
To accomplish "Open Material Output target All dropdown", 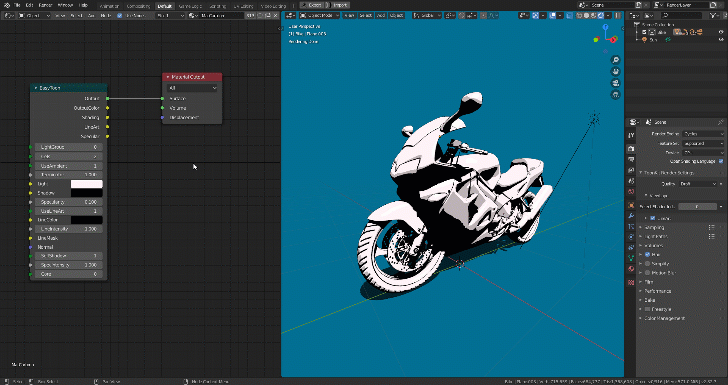I will [x=192, y=88].
